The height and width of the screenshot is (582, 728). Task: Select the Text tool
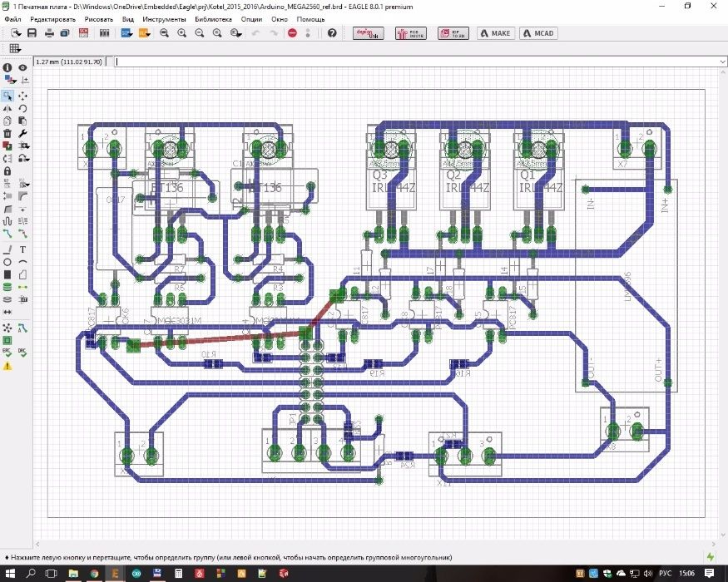(x=22, y=249)
